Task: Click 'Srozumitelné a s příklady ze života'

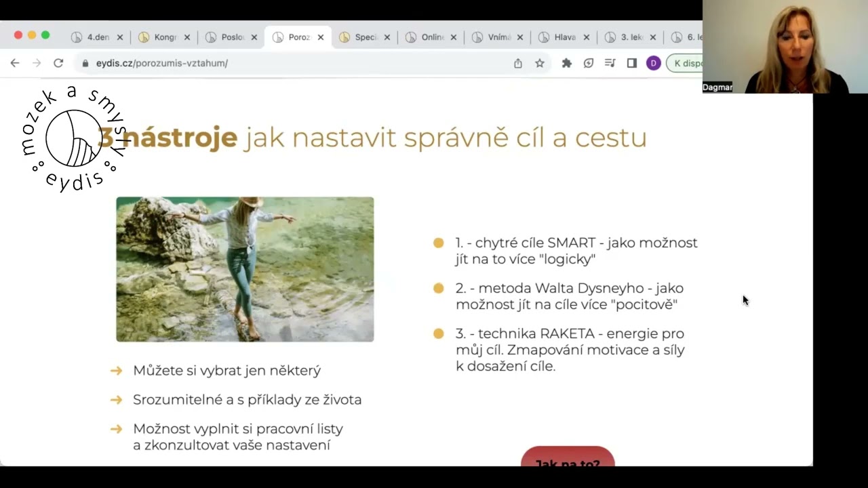Action: point(248,400)
